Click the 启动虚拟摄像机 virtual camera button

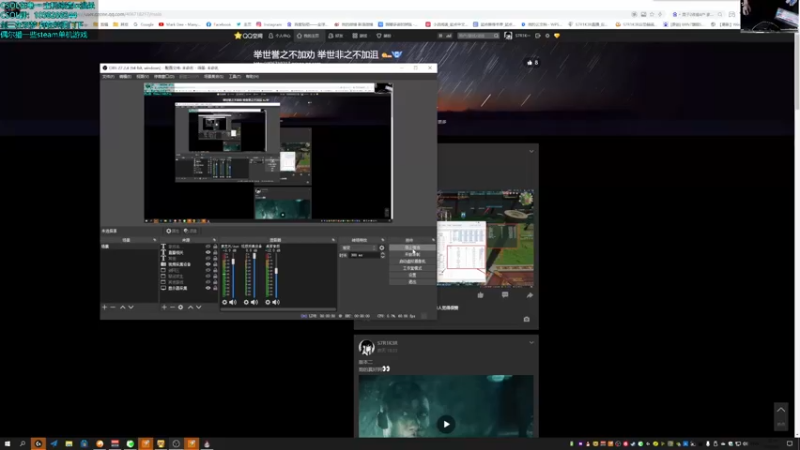(x=412, y=261)
